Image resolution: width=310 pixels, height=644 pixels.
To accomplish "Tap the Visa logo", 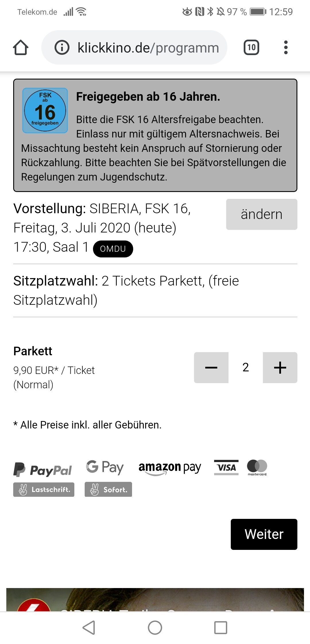I will coord(226,468).
